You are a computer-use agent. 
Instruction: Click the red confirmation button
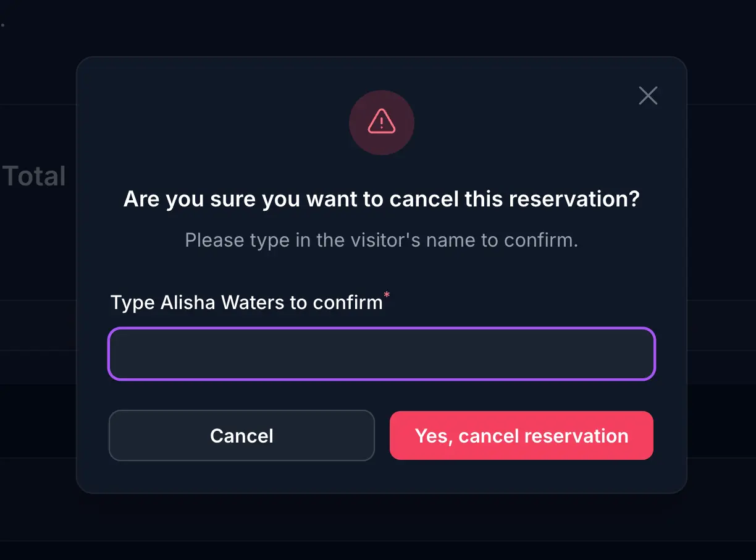(x=521, y=436)
